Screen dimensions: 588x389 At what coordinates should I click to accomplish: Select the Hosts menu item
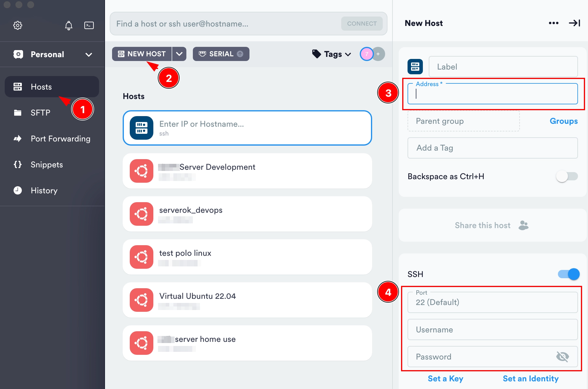tap(41, 87)
